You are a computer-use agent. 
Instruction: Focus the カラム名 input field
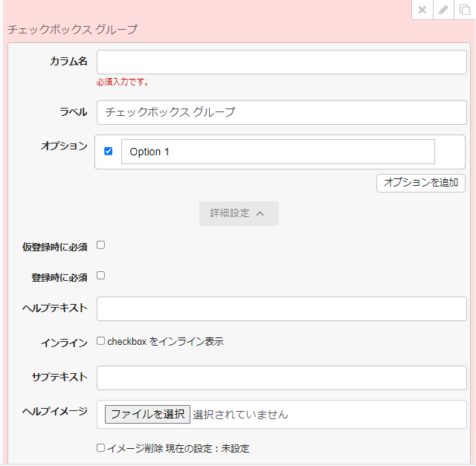[x=281, y=62]
